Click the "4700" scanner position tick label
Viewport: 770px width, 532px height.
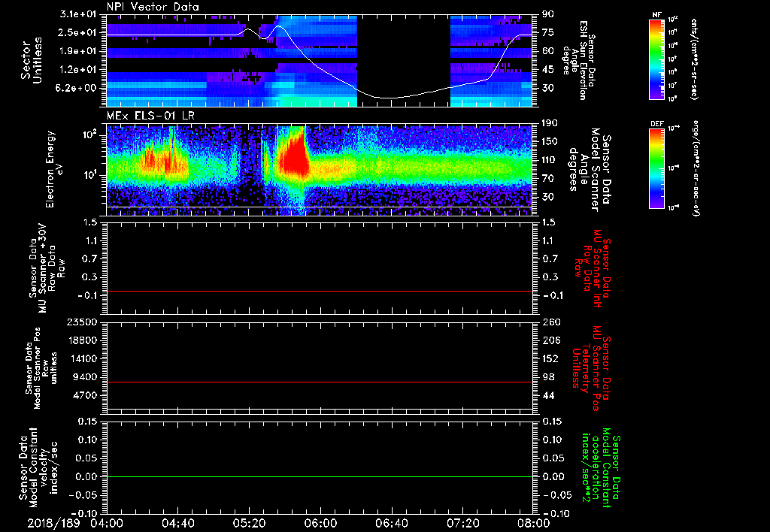pos(86,396)
